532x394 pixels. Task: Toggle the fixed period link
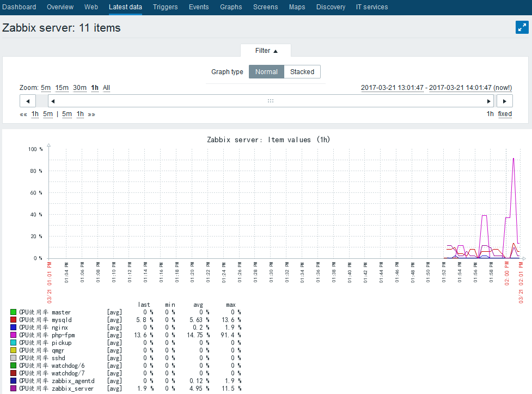pyautogui.click(x=505, y=114)
